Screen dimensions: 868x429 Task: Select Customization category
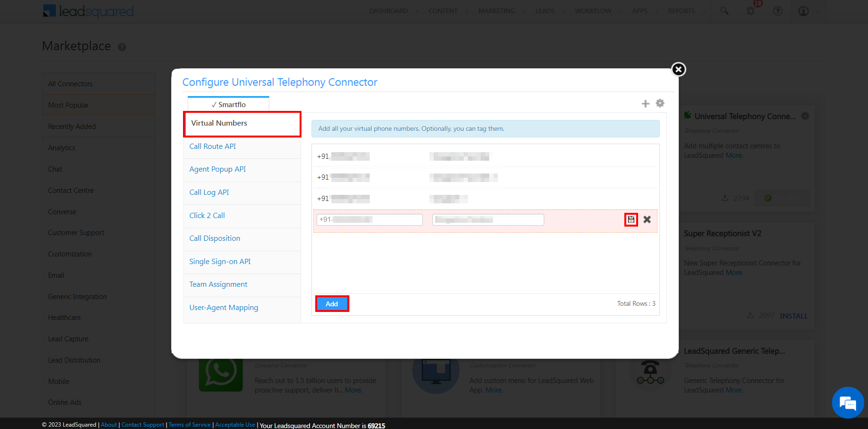(99, 254)
